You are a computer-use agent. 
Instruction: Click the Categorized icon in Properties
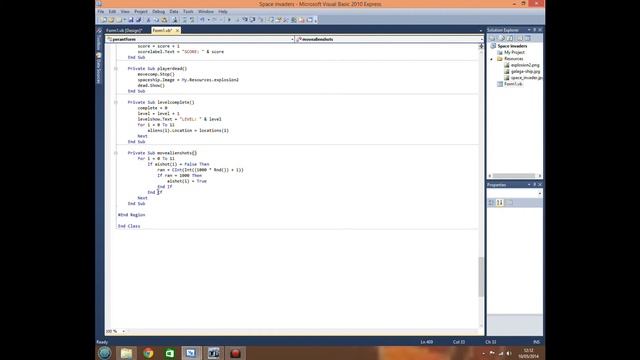(491, 203)
